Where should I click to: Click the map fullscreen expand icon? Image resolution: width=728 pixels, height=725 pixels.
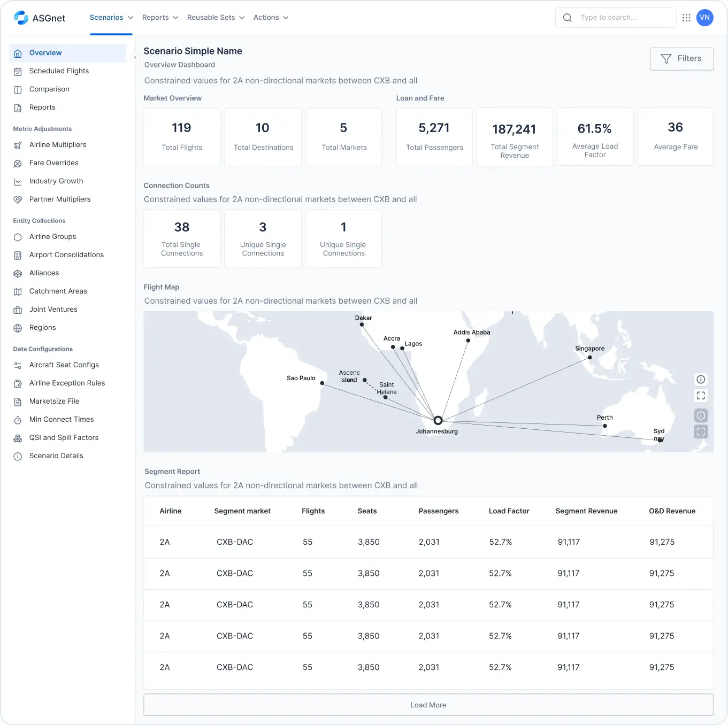coord(701,396)
